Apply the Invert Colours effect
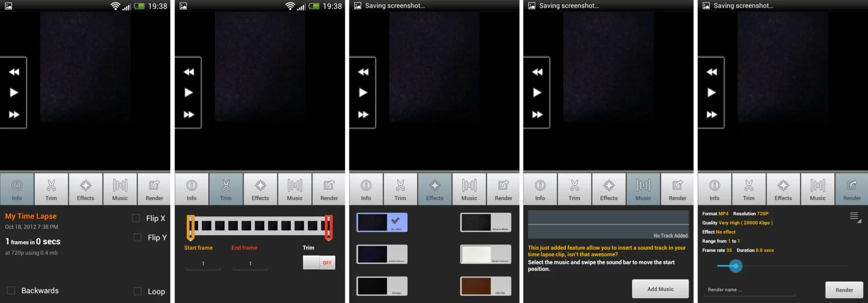 coord(486,254)
